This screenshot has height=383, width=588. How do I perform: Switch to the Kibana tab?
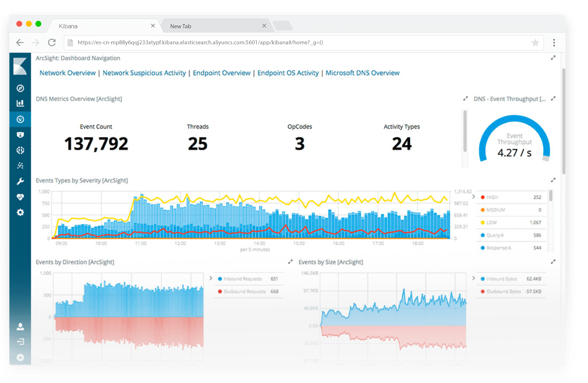point(104,26)
